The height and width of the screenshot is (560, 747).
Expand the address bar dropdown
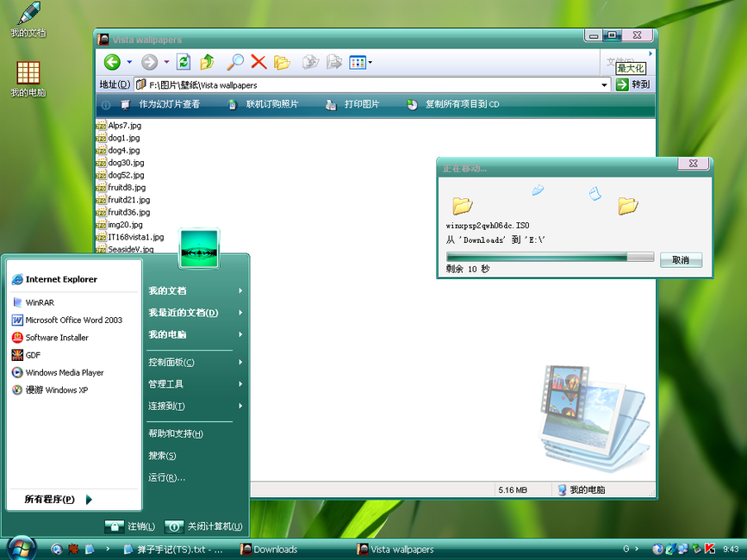tap(604, 85)
